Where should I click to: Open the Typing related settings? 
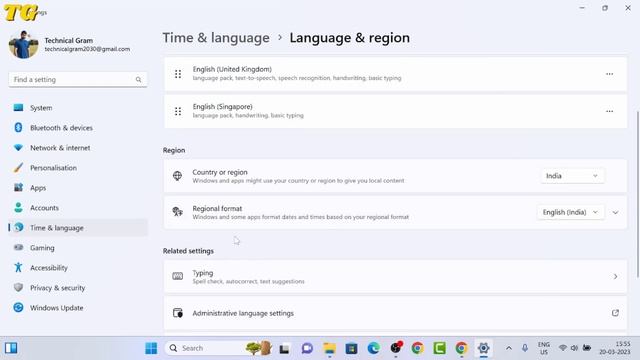click(x=395, y=276)
